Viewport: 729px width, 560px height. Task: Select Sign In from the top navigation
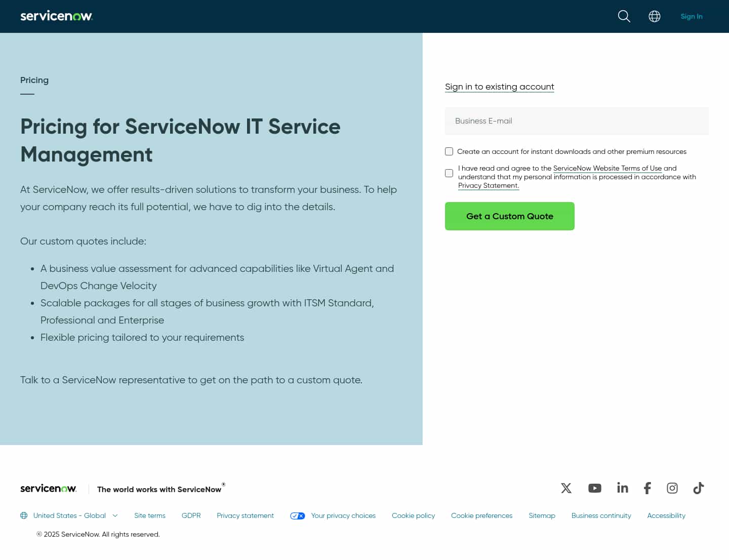point(692,16)
